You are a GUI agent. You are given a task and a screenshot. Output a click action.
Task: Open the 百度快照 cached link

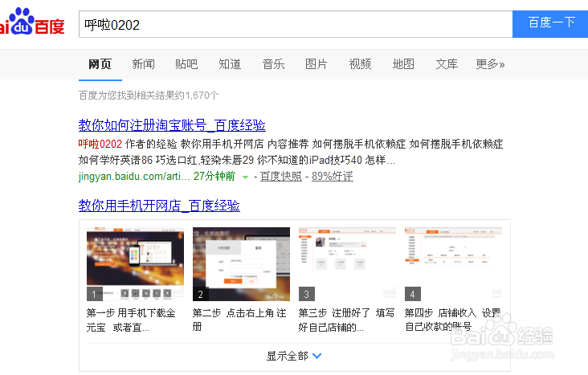(x=281, y=176)
